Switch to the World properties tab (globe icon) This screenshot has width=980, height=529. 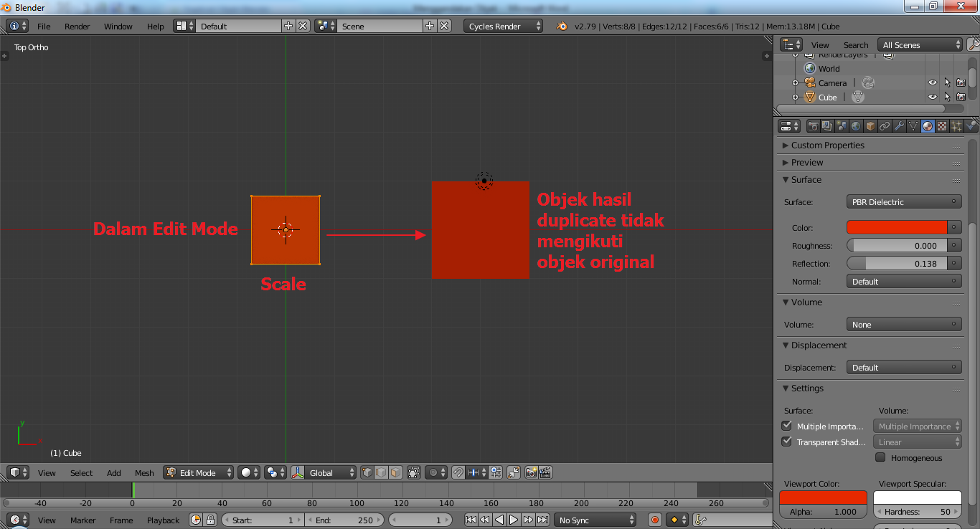tap(855, 125)
